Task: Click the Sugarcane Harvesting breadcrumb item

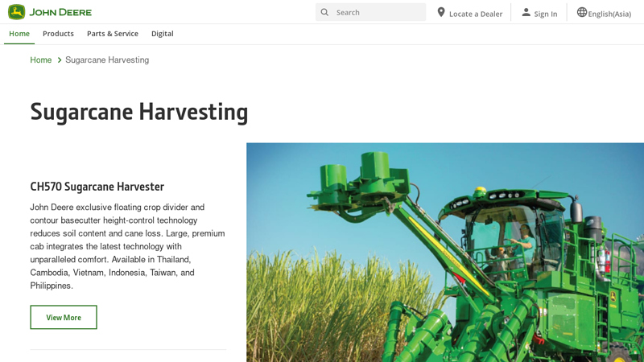Action: pyautogui.click(x=107, y=60)
